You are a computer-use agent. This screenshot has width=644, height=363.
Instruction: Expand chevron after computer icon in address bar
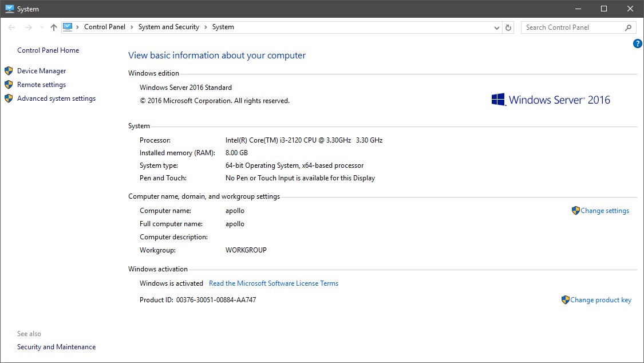point(78,27)
